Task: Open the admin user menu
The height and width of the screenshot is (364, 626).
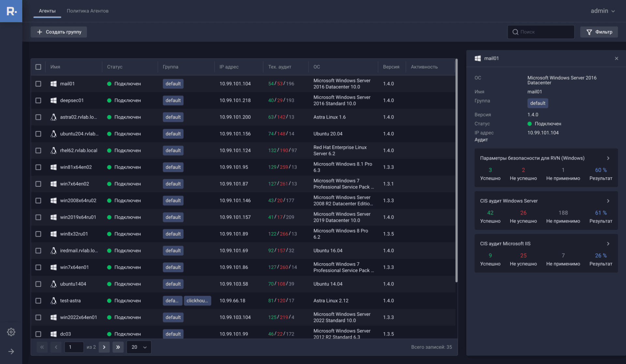Action: pyautogui.click(x=603, y=11)
